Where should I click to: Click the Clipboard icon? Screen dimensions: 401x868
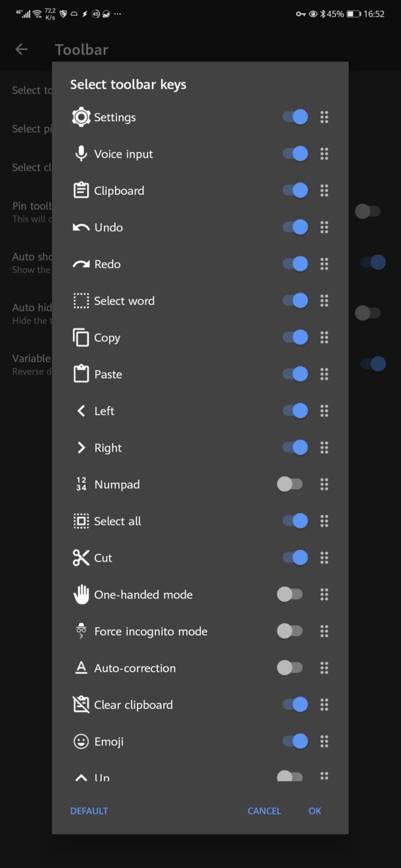point(81,190)
